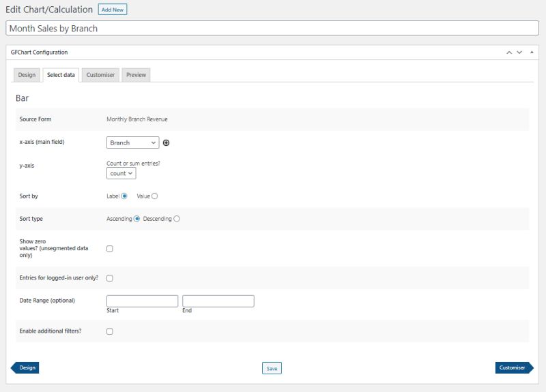Image resolution: width=546 pixels, height=392 pixels.
Task: Click the Date Range Start field
Action: pyautogui.click(x=142, y=301)
